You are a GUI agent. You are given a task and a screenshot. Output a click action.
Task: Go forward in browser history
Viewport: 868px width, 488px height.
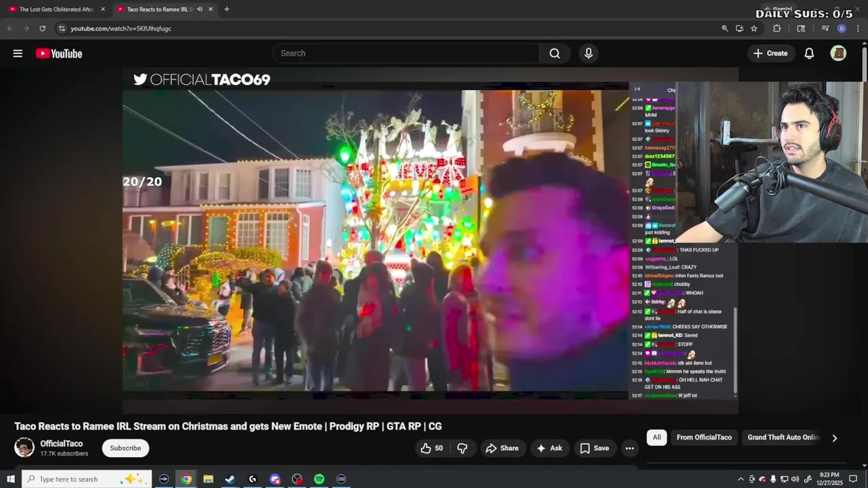[x=26, y=28]
